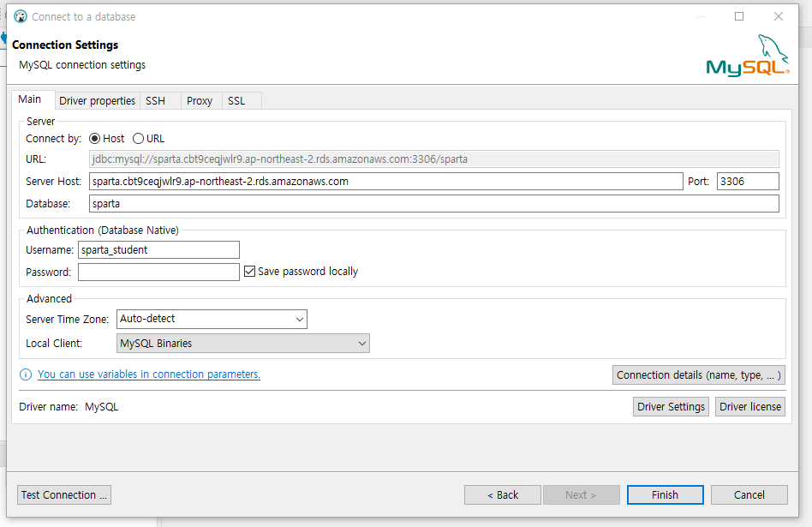Click the MySQL dolphin logo
812x527 pixels.
[x=747, y=56]
